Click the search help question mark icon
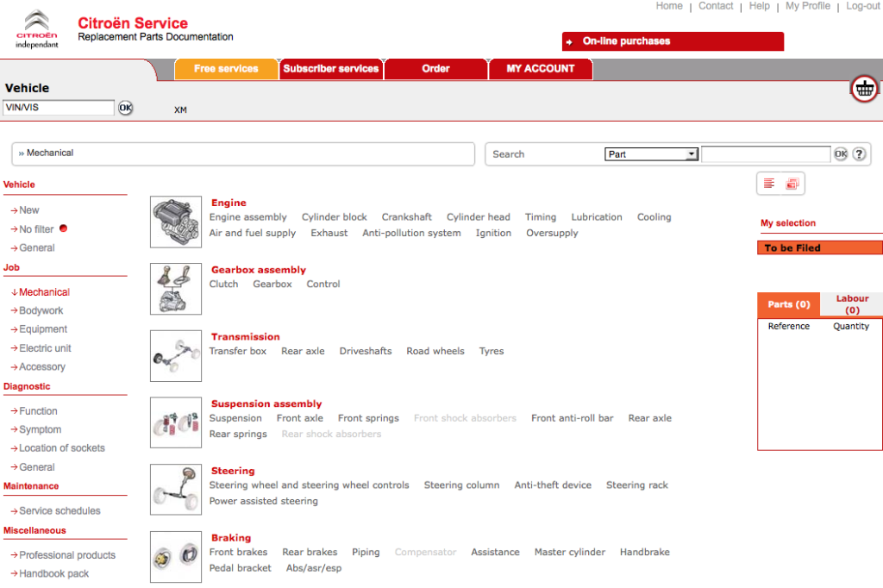Screen dimensions: 883x588 (859, 153)
